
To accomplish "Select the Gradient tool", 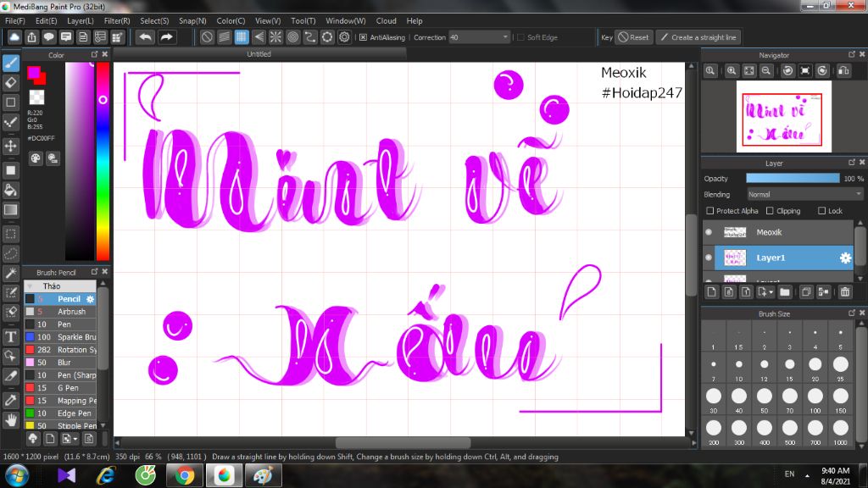I will 10,210.
